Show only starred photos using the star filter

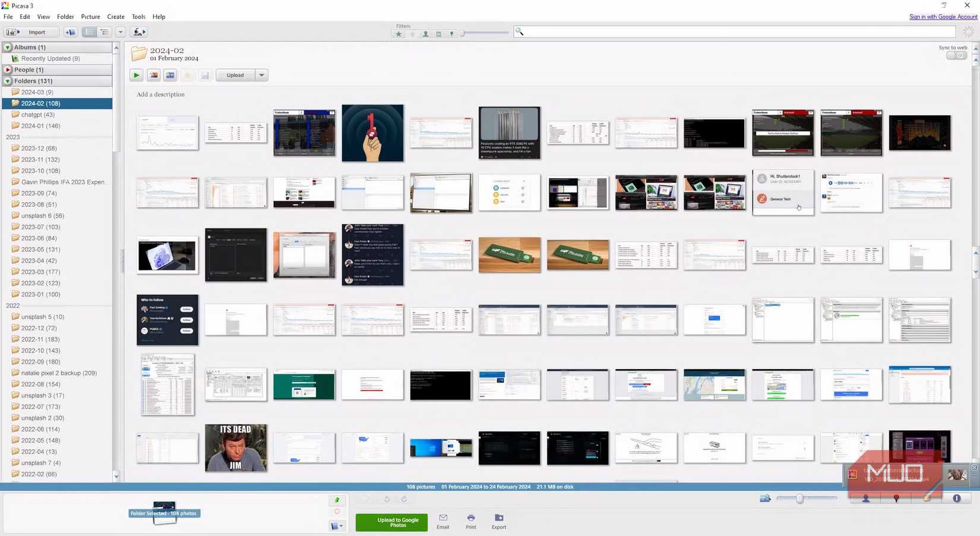click(399, 34)
